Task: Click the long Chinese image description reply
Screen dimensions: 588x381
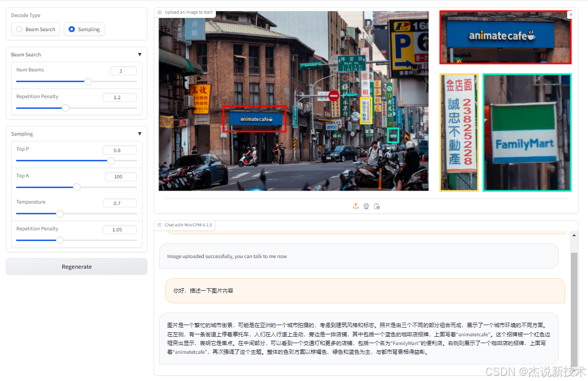Action: point(358,339)
